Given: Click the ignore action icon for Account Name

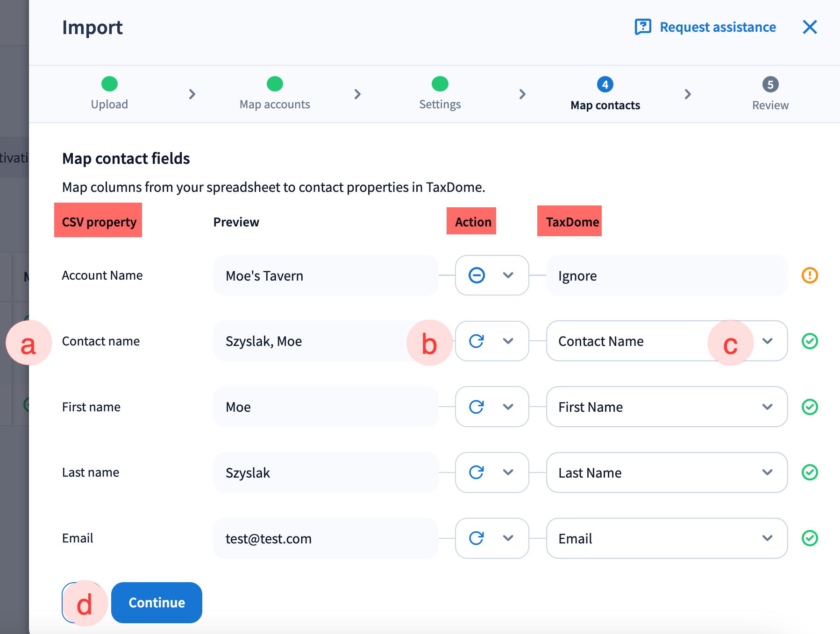Looking at the screenshot, I should (x=477, y=275).
